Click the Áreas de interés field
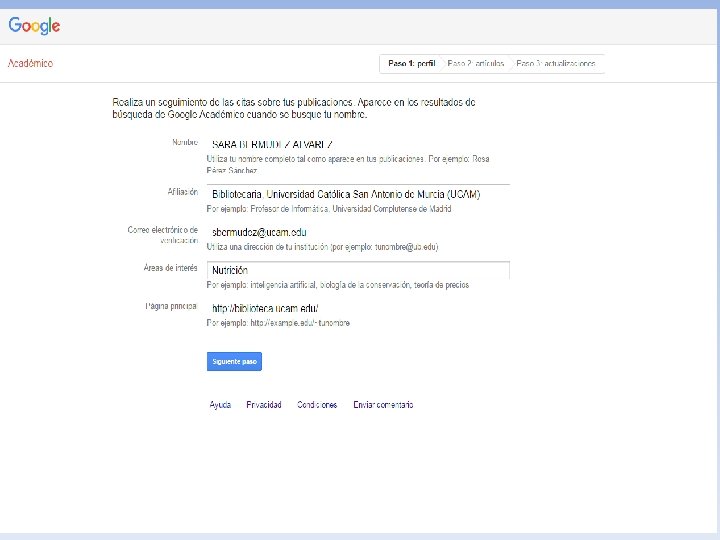720x540 pixels. 358,270
